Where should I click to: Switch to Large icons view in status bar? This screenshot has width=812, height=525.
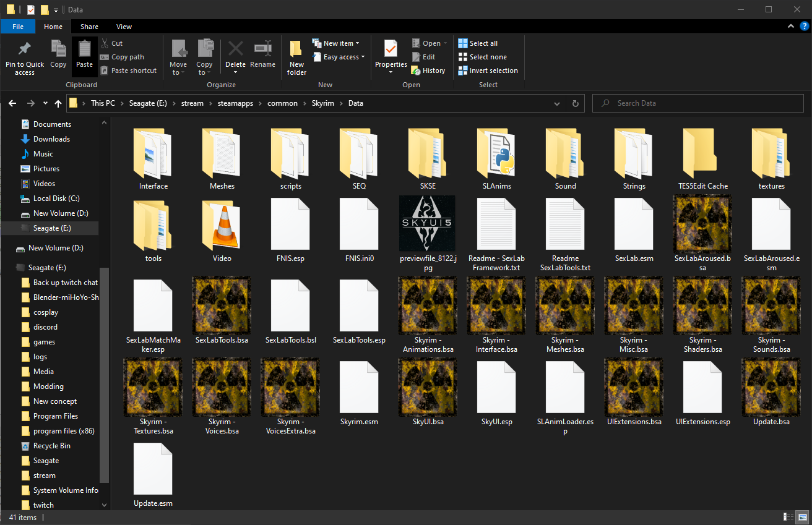(x=803, y=517)
